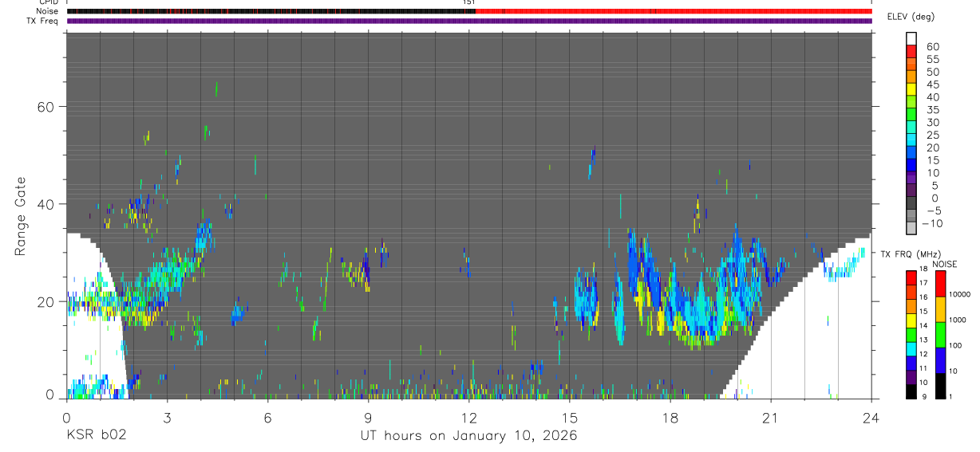
Task: Select "UT hours on January 10, 2026" axis title
Action: click(x=468, y=435)
